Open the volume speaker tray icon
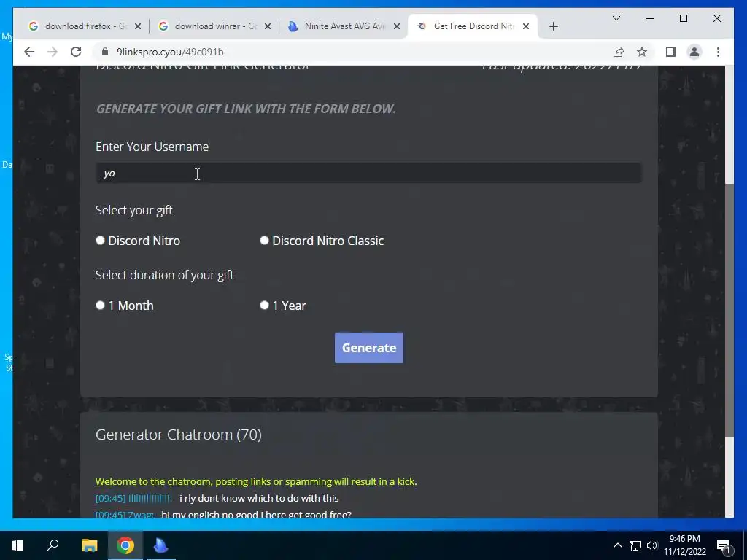The height and width of the screenshot is (560, 747). (652, 545)
